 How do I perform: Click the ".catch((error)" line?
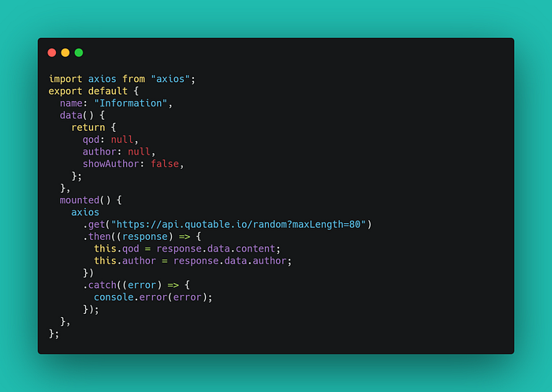coord(136,285)
